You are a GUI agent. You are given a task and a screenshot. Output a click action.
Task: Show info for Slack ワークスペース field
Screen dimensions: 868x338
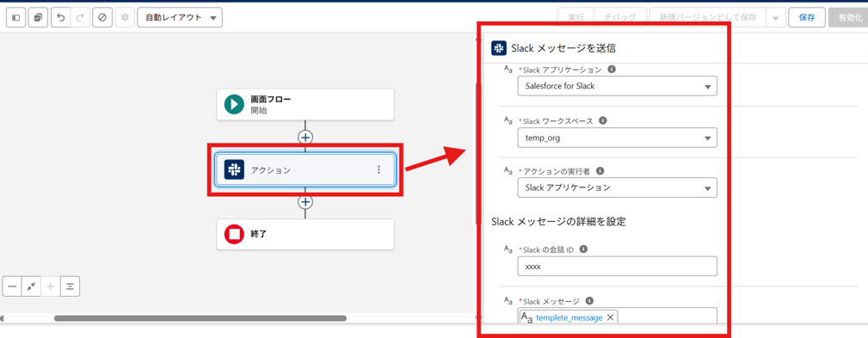tap(603, 120)
